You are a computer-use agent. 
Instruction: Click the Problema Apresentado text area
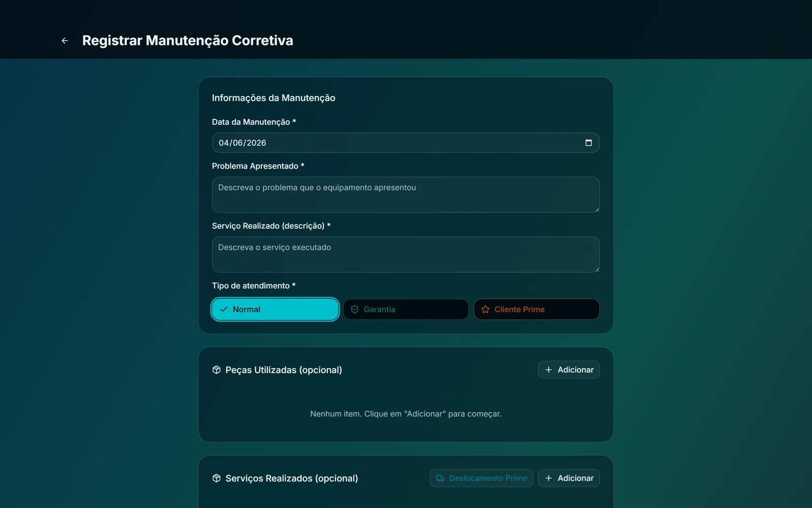pos(406,195)
